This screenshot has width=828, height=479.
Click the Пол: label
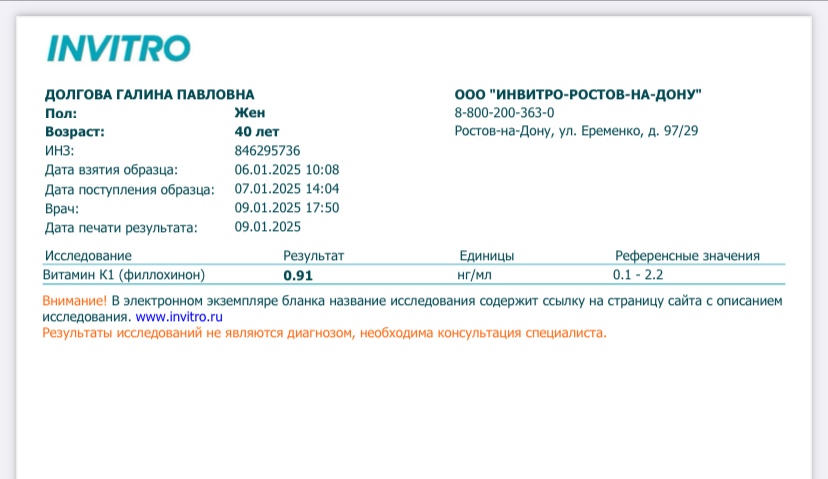point(61,114)
